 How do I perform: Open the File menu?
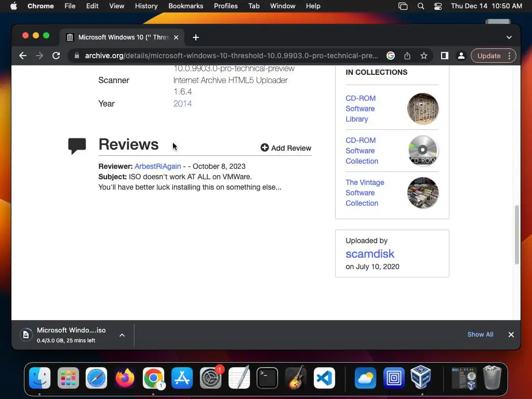[70, 6]
